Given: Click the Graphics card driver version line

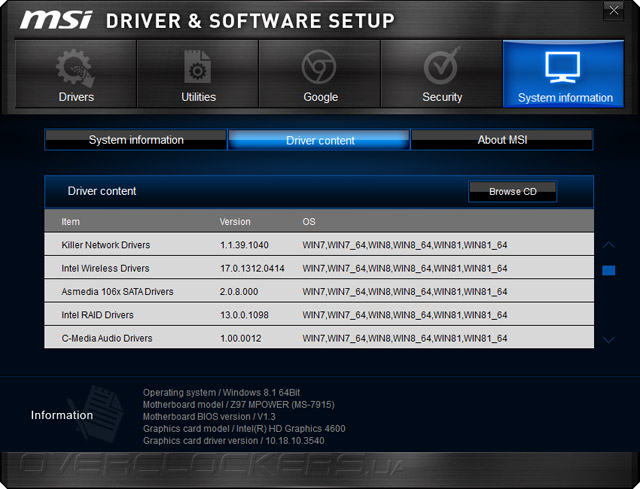Looking at the screenshot, I should (233, 441).
